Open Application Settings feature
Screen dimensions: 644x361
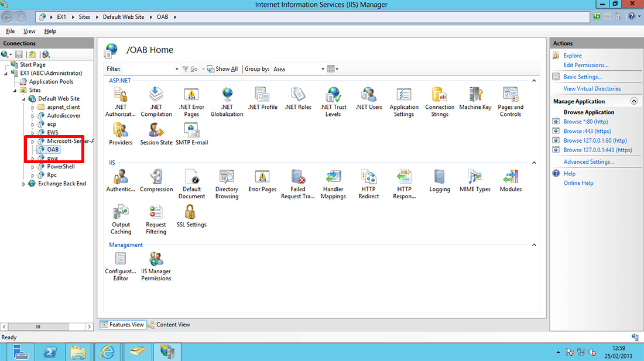404,102
